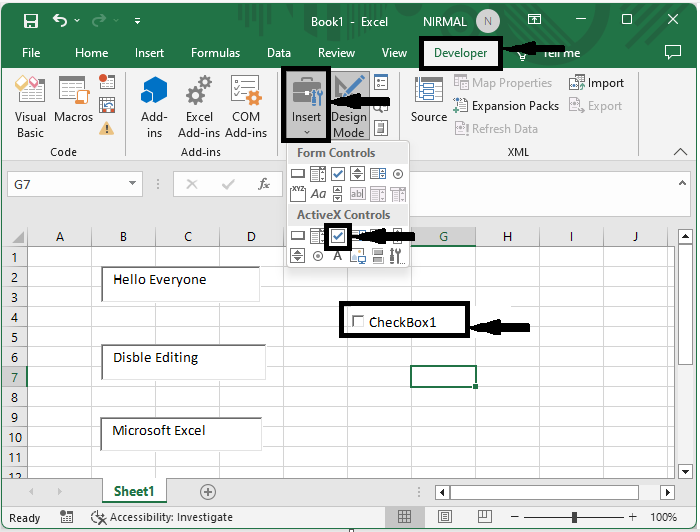Open the Developer tab
Screen dimensions: 700x532
pos(460,53)
